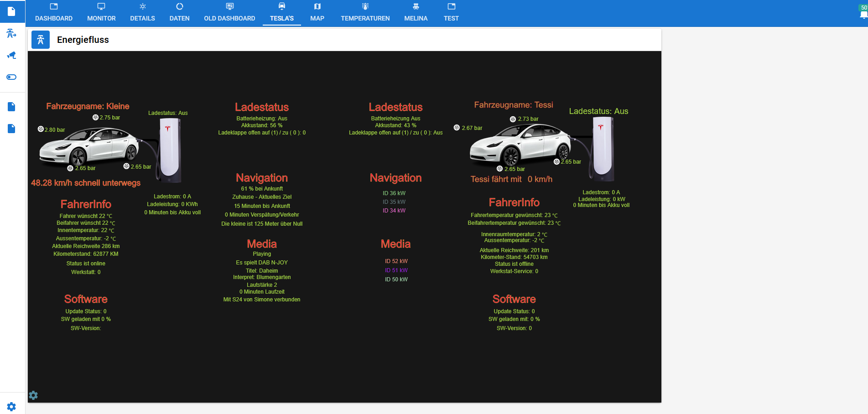Viewport: 868px width, 414px height.
Task: Click 'Fahrzeugname: Kleine' heading
Action: coord(88,106)
